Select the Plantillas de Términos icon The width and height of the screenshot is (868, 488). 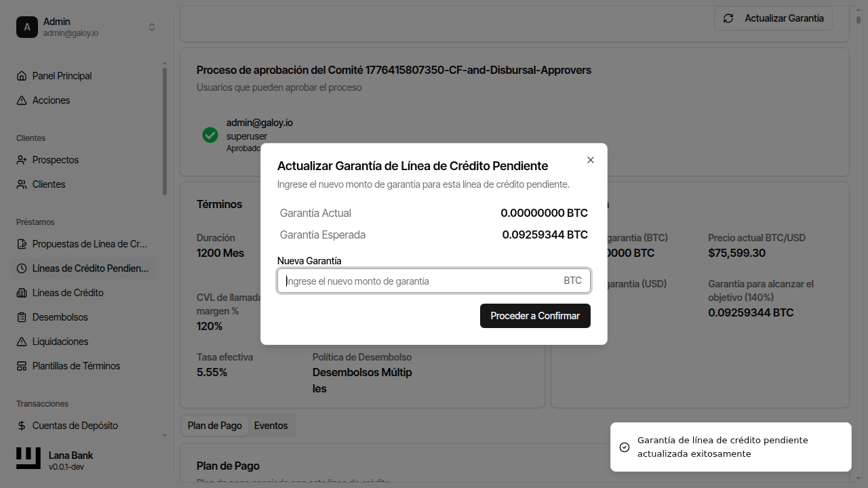point(22,365)
